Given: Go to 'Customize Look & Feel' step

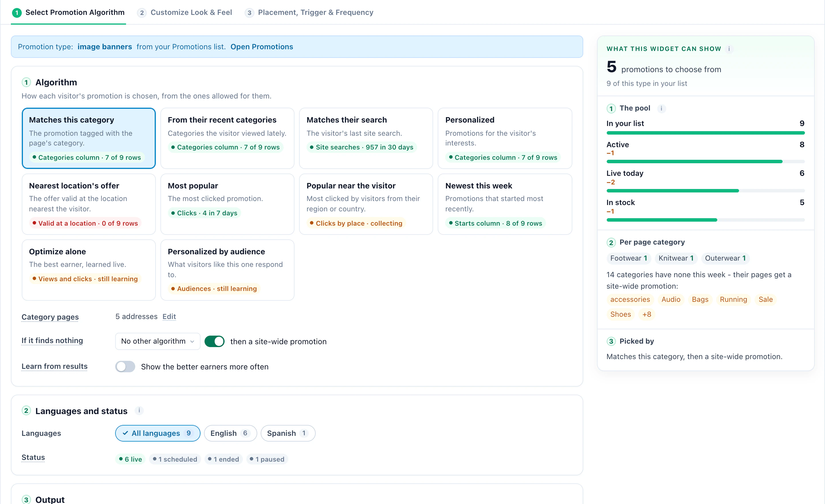Looking at the screenshot, I should 184,12.
